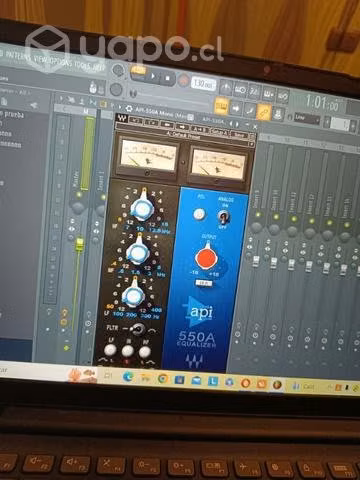Toggle the HF shelf/bell push button
This screenshot has height=480, width=360.
coord(145,352)
